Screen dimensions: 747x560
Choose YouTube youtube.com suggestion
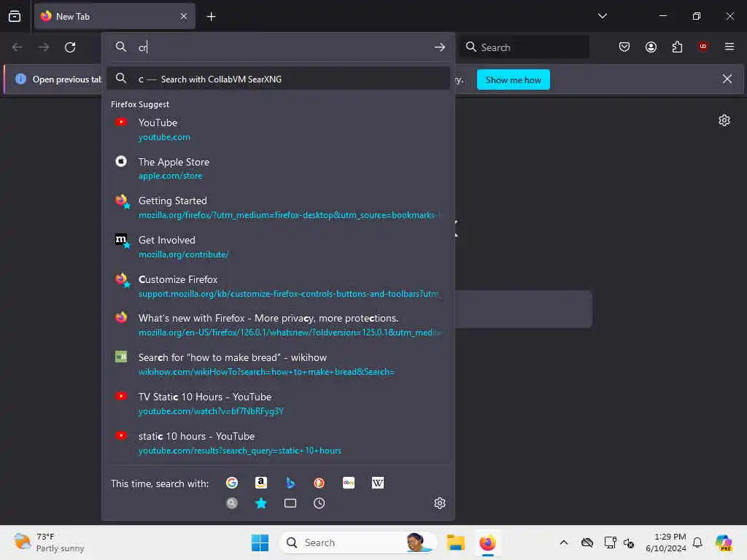click(x=278, y=130)
